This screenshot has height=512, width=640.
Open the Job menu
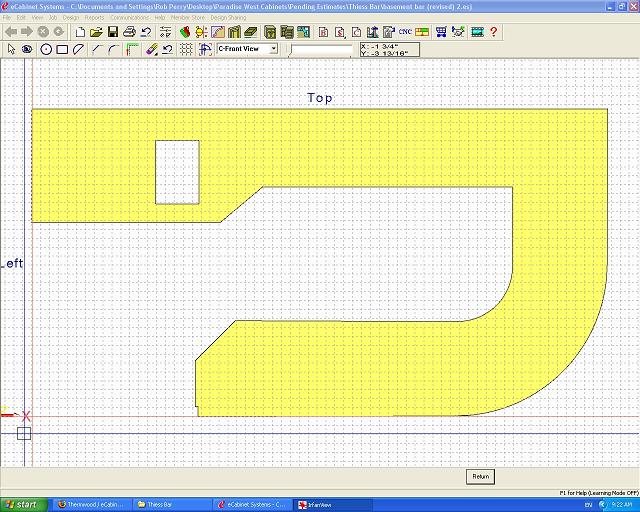click(53, 18)
